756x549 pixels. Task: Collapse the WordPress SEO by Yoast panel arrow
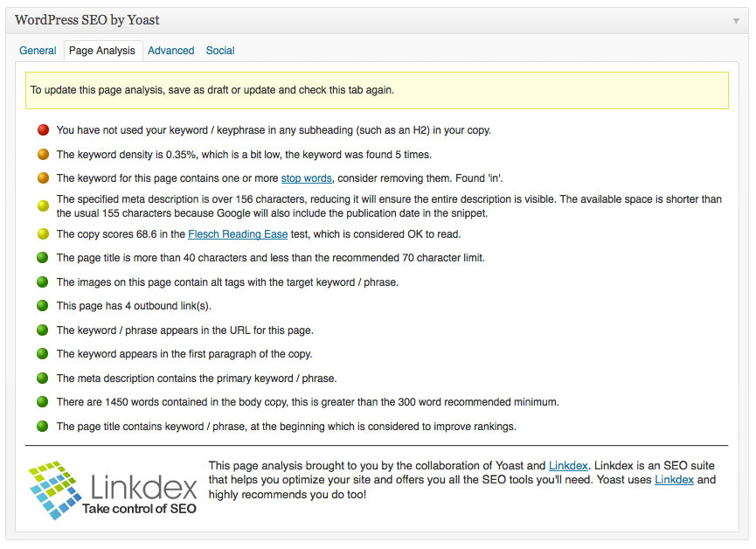[736, 21]
